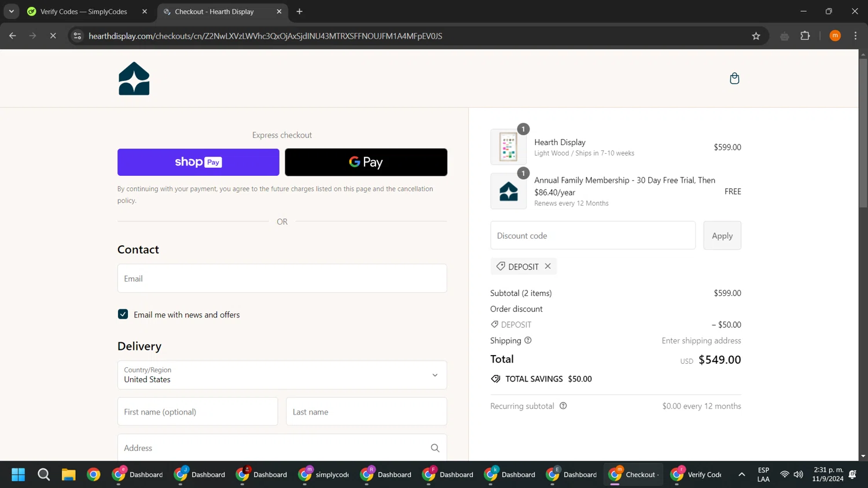
Task: Open volume control in tray
Action: click(799, 475)
